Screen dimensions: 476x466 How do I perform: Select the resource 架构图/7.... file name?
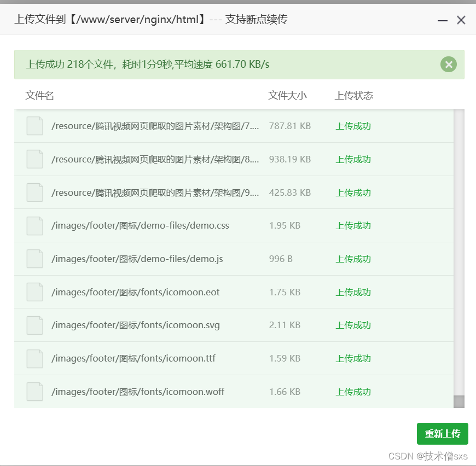click(x=155, y=126)
